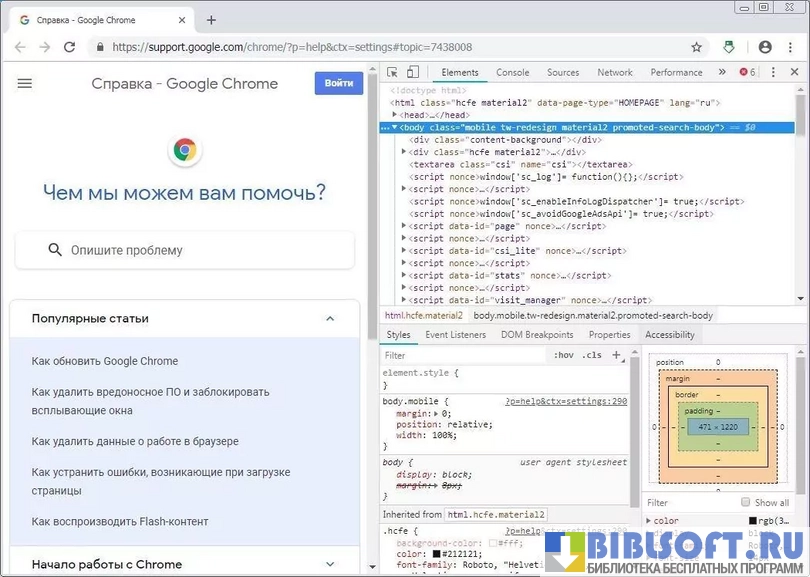This screenshot has height=577, width=810.
Task: Open the Event Listeners tab
Action: [455, 335]
